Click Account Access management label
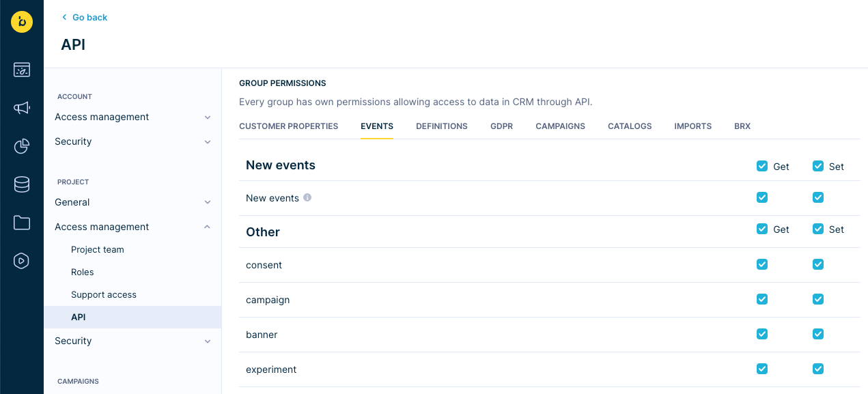 click(x=102, y=117)
